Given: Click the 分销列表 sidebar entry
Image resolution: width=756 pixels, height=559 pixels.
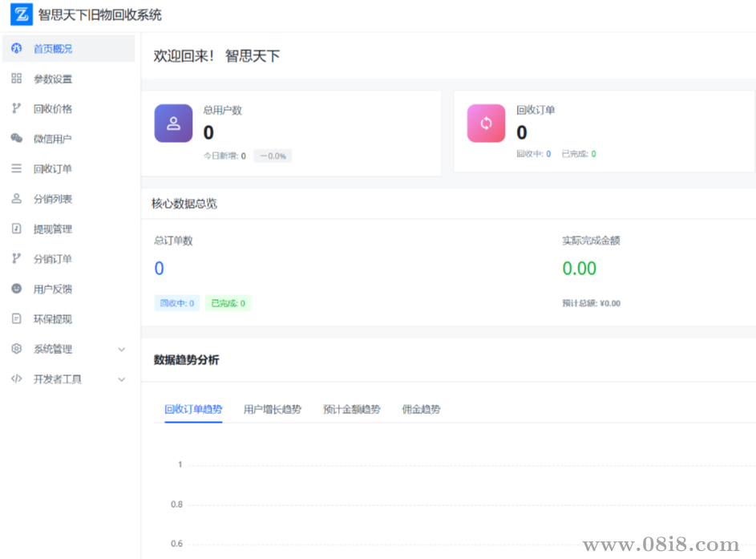Looking at the screenshot, I should [x=48, y=199].
